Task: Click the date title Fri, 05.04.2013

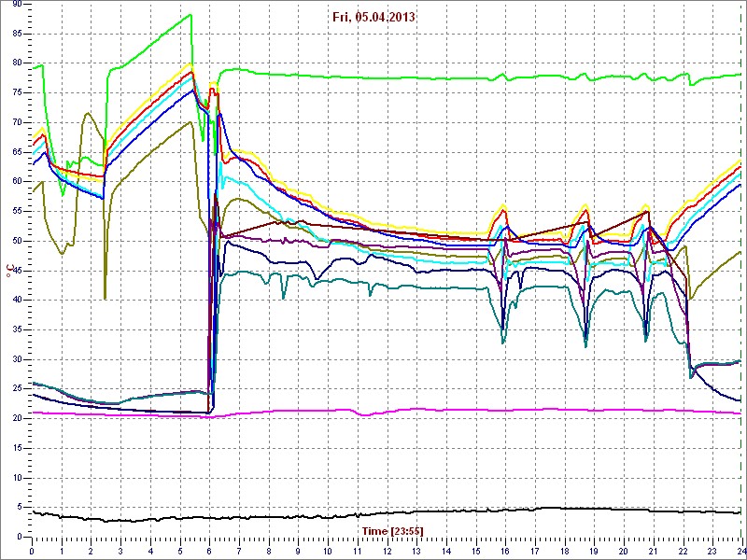Action: (374, 18)
